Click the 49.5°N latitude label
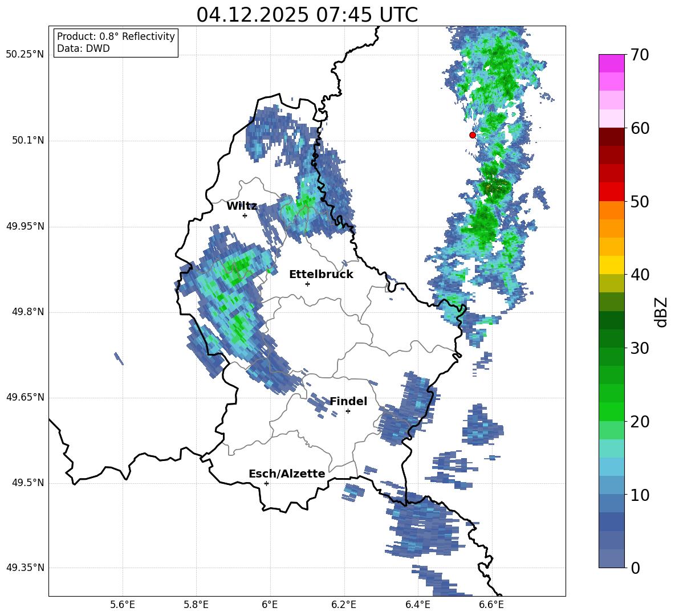Viewport: 675px width, 616px height. click(27, 483)
